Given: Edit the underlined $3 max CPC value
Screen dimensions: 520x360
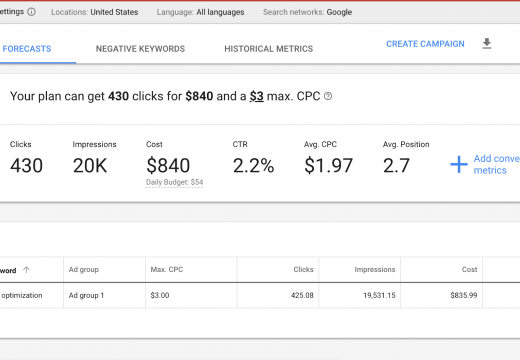Looking at the screenshot, I should tap(257, 96).
